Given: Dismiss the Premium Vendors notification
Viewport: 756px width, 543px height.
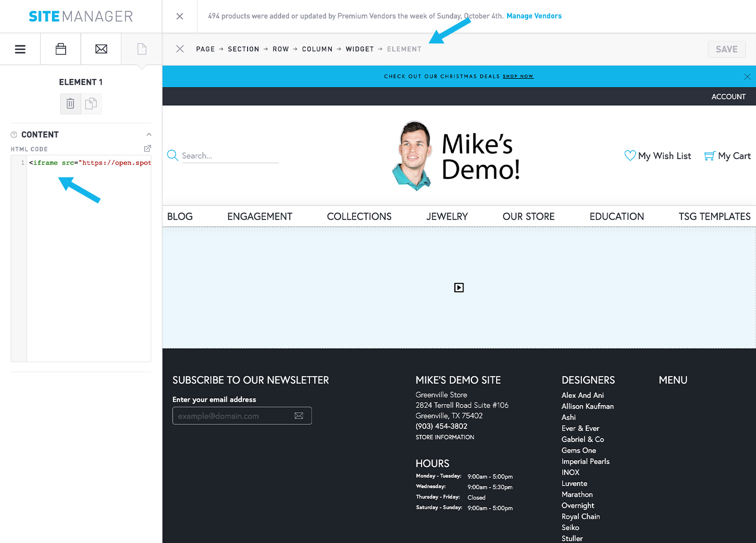Looking at the screenshot, I should (180, 16).
